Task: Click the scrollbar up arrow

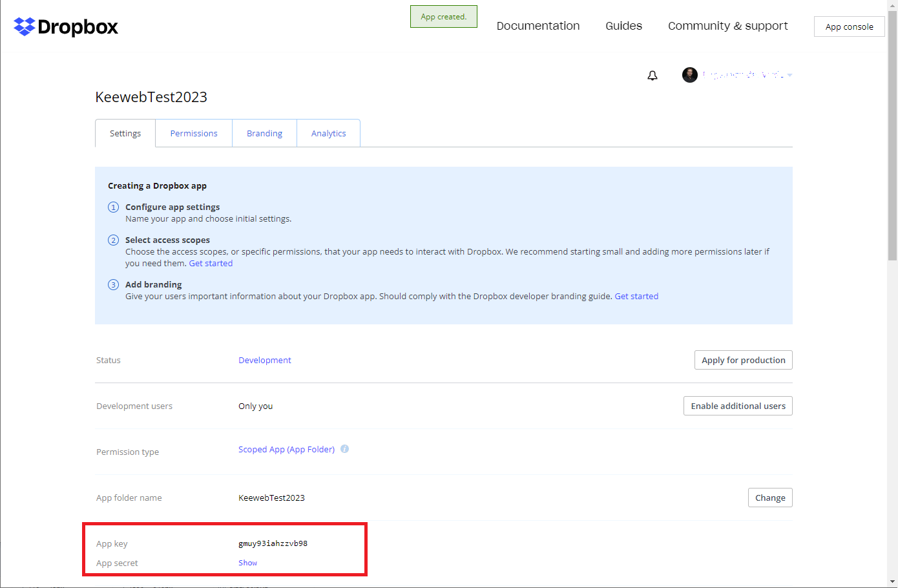Action: point(892,5)
